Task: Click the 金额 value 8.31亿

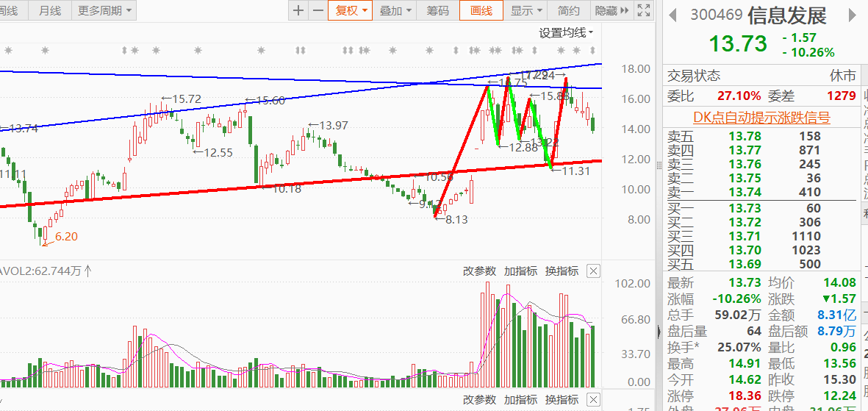Action: click(x=836, y=315)
